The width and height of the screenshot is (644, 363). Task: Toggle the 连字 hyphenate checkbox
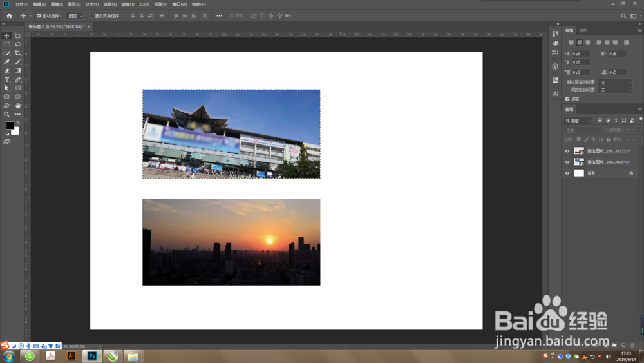[567, 99]
